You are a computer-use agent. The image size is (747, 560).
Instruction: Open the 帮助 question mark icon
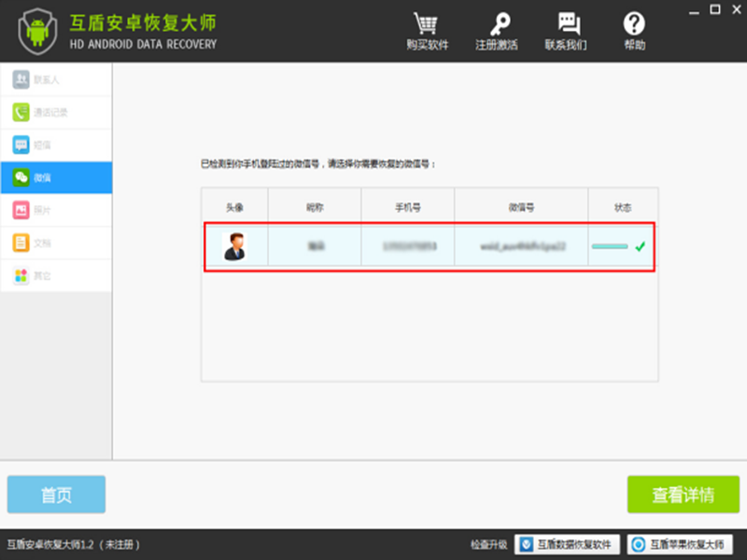[634, 24]
